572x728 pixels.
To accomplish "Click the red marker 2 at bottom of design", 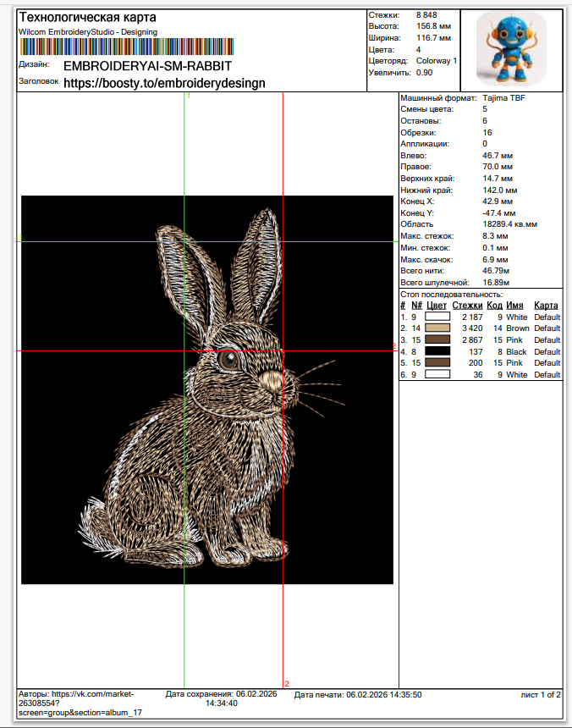I will [x=287, y=683].
